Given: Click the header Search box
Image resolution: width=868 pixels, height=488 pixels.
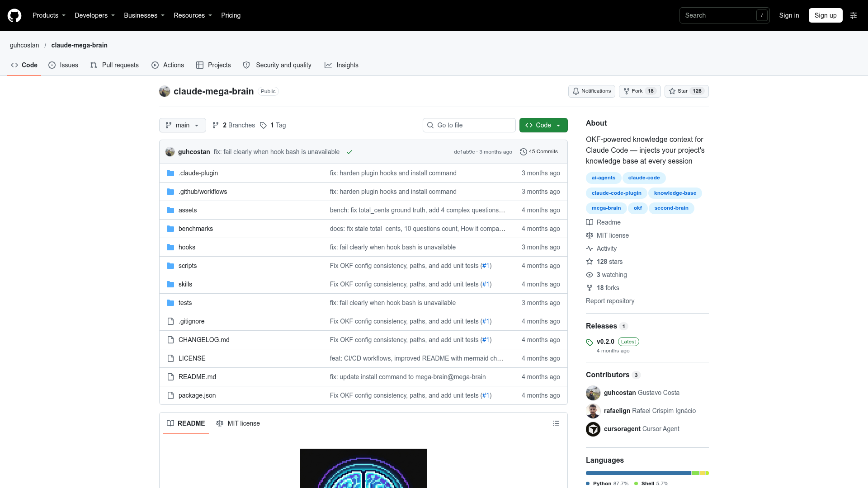Looking at the screenshot, I should click(724, 15).
